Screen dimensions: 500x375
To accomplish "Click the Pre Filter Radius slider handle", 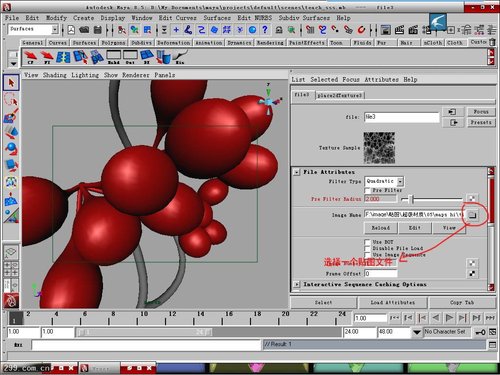I will click(x=412, y=199).
